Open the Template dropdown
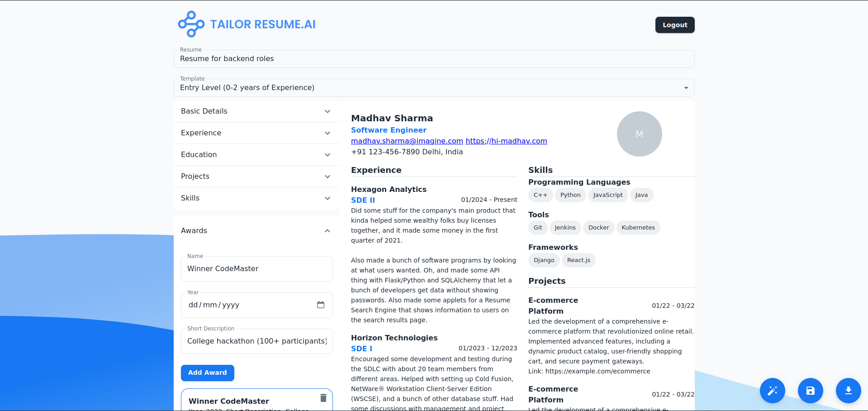Screen dimensions: 868x411 434,88
